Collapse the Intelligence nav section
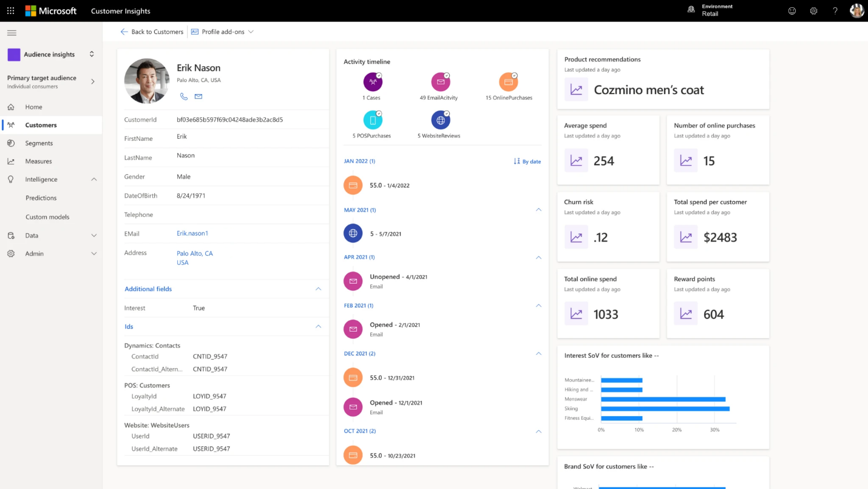The image size is (868, 489). point(93,180)
